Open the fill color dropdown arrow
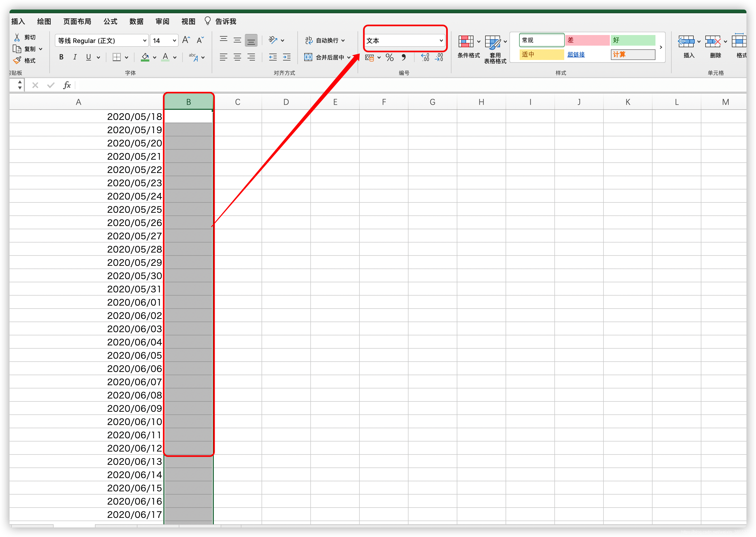This screenshot has height=537, width=756. 154,58
